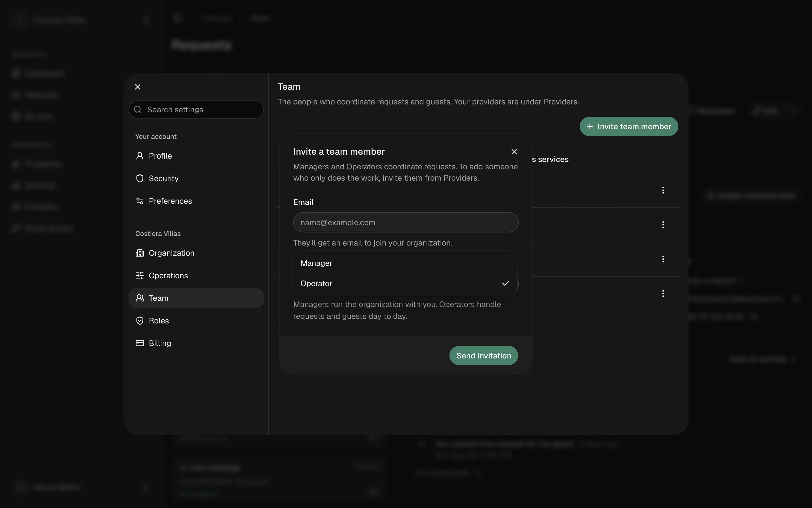Click the checkmark beside Operator
Screen dimensions: 812x508
(x=506, y=283)
